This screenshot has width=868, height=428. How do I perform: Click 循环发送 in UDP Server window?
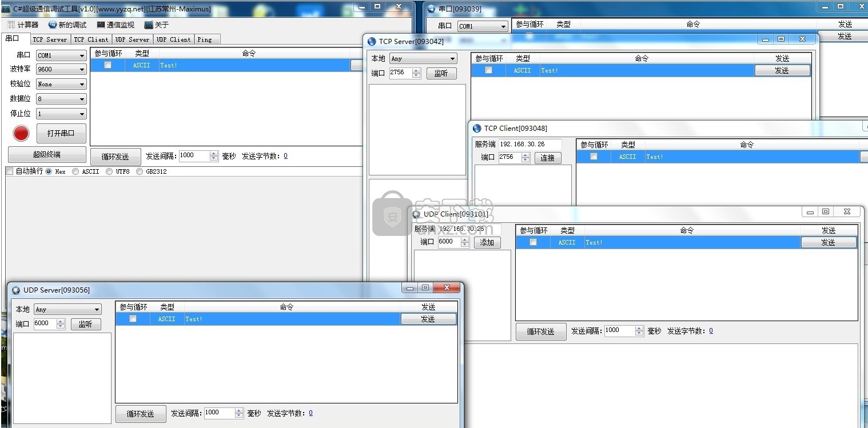point(141,414)
